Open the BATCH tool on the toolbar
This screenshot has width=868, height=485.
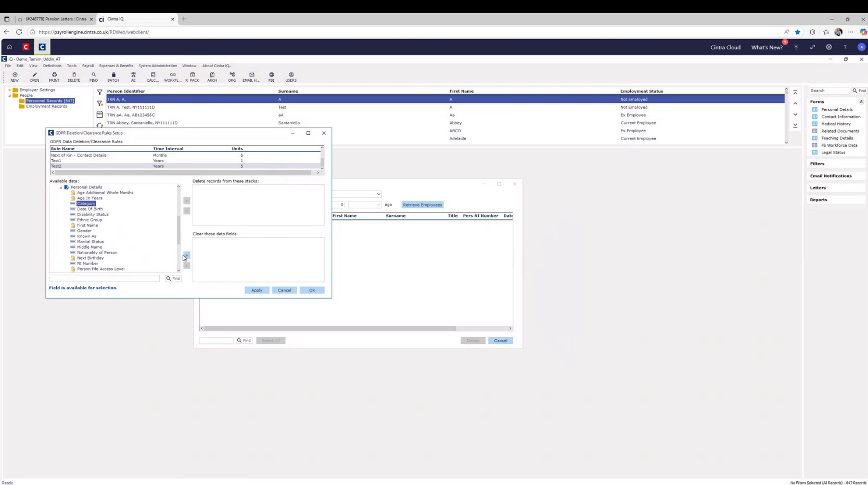click(113, 76)
